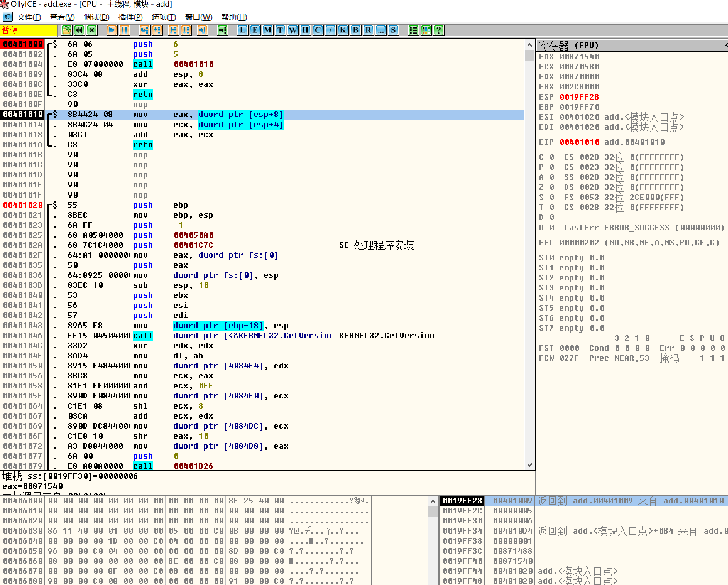The width and height of the screenshot is (728, 585).
Task: Open the 窗口(W) menu
Action: click(x=199, y=17)
